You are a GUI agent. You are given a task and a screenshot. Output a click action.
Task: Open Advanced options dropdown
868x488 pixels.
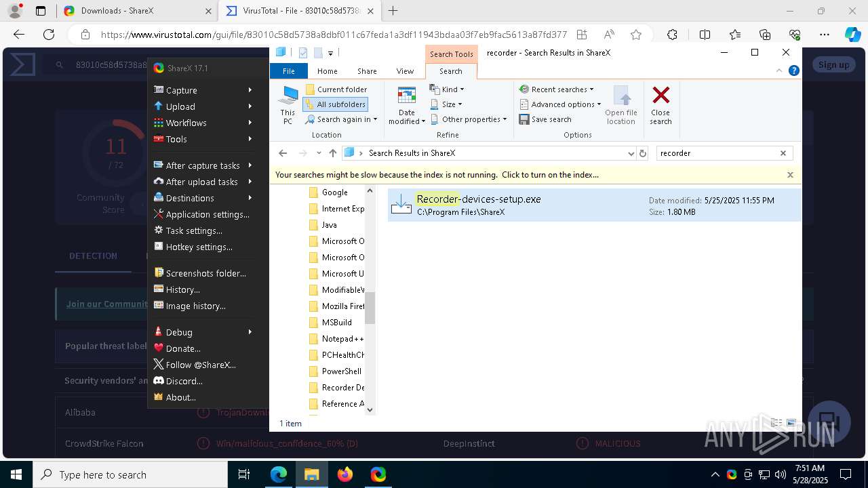560,104
